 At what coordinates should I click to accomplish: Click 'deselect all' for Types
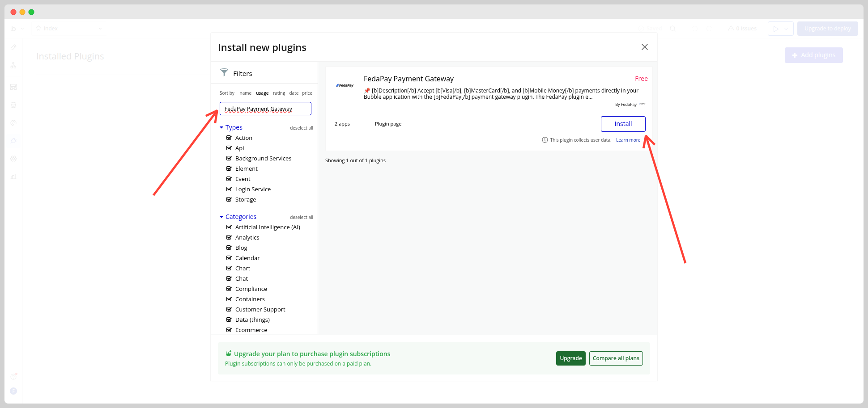(x=301, y=128)
